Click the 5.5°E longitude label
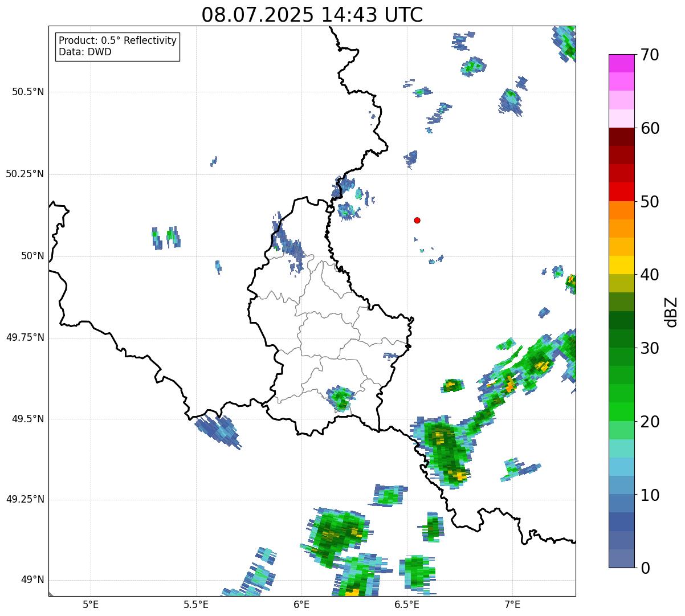 click(x=196, y=604)
